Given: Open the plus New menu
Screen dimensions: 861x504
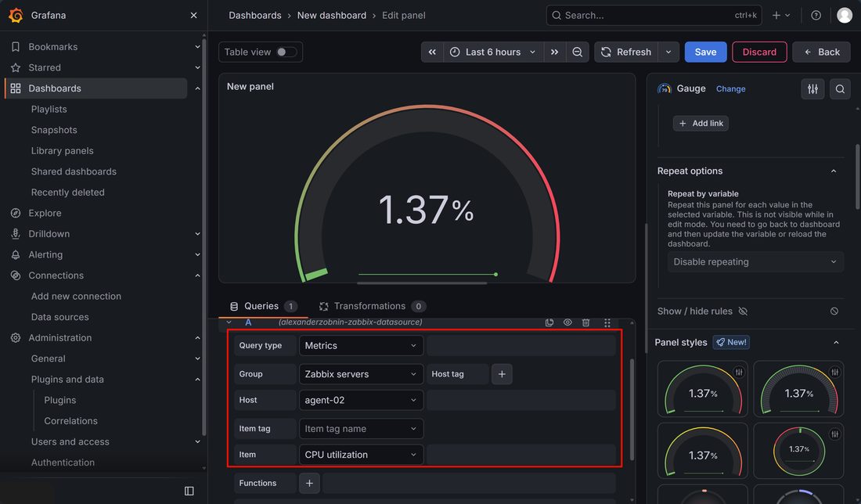Looking at the screenshot, I should pos(781,16).
